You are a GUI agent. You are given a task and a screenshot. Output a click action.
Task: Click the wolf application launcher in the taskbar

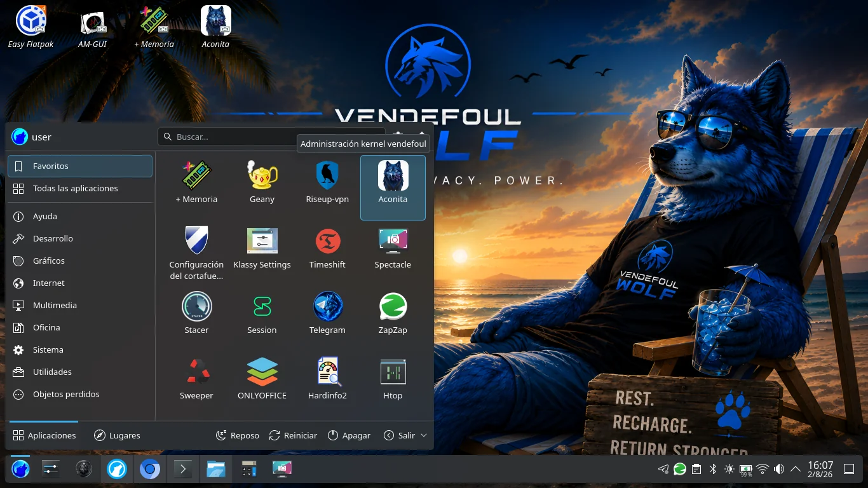click(20, 470)
